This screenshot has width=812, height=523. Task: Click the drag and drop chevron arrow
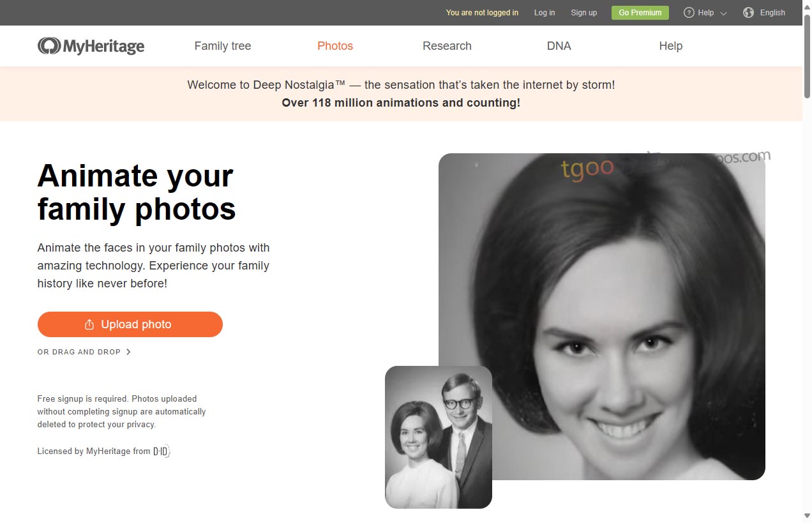[x=128, y=352]
